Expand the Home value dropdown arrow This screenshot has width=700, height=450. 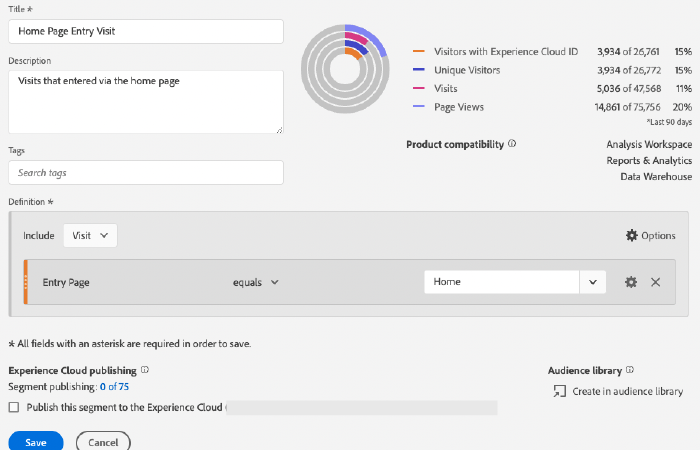(592, 282)
